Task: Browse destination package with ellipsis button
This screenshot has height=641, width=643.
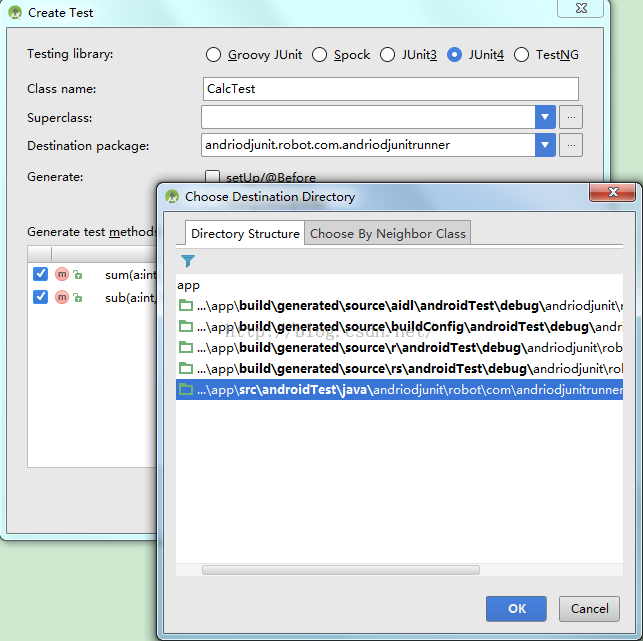Action: point(571,145)
